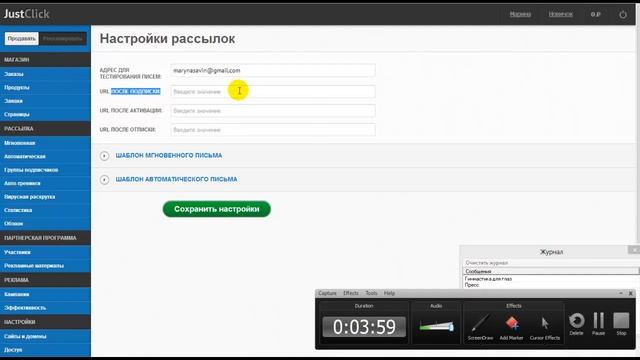
Task: Click the URL после активации field
Action: [x=273, y=111]
